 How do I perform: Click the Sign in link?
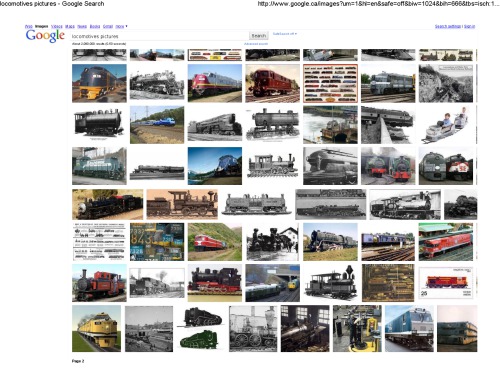coord(469,26)
